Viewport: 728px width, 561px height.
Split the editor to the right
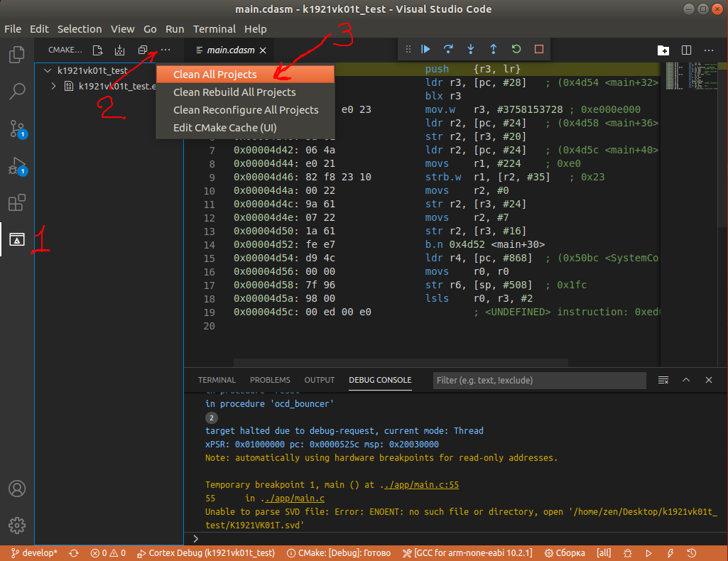(686, 50)
